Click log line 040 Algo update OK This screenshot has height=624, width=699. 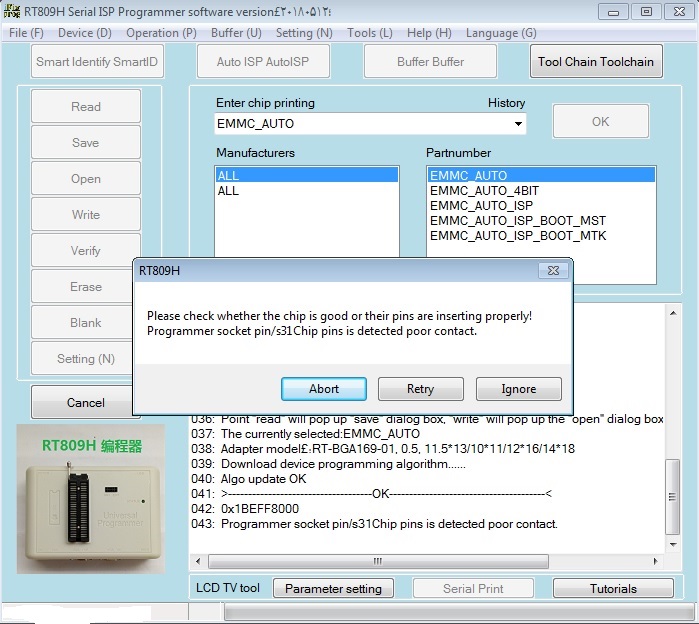249,479
